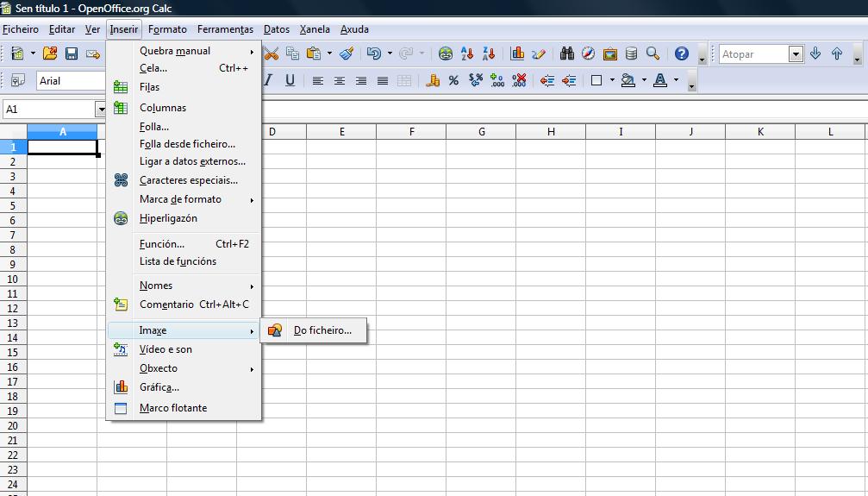Expand the Atopar search box dropdown
This screenshot has width=868, height=496.
(796, 54)
